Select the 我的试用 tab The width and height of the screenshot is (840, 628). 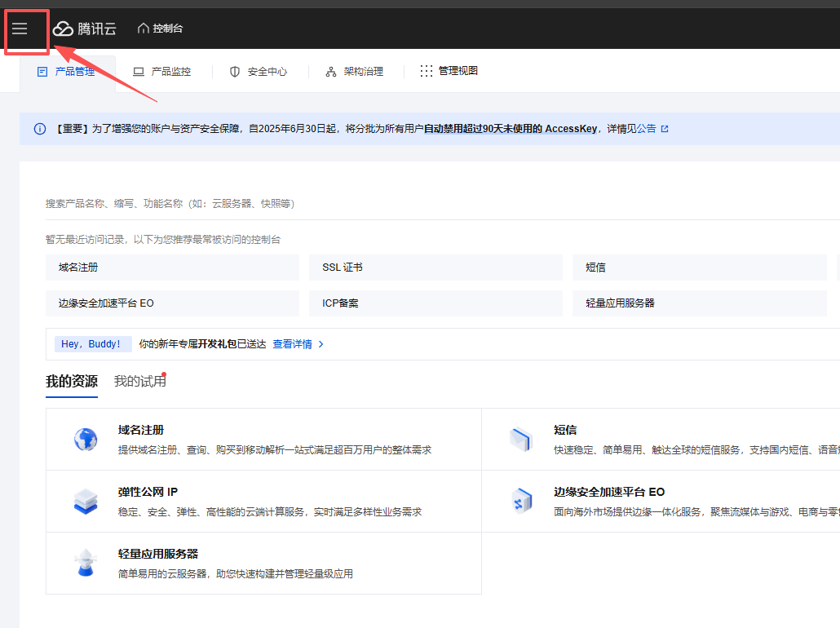139,381
